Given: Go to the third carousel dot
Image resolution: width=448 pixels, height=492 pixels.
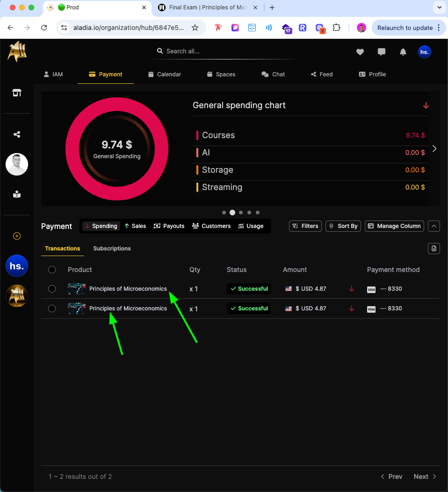Looking at the screenshot, I should point(241,213).
